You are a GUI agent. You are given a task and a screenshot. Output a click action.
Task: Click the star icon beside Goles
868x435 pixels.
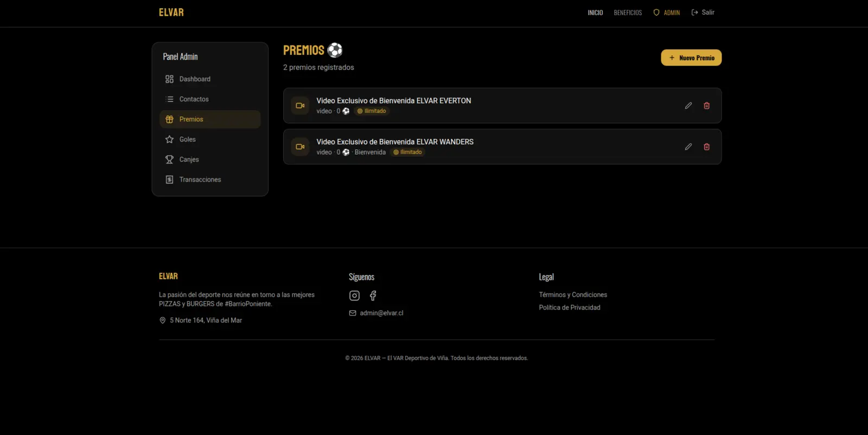pos(169,139)
